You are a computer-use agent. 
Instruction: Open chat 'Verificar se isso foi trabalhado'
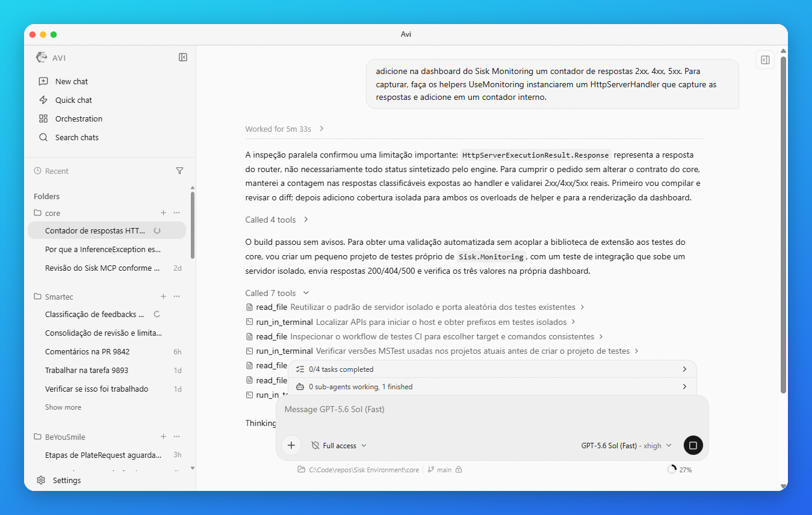pyautogui.click(x=107, y=389)
